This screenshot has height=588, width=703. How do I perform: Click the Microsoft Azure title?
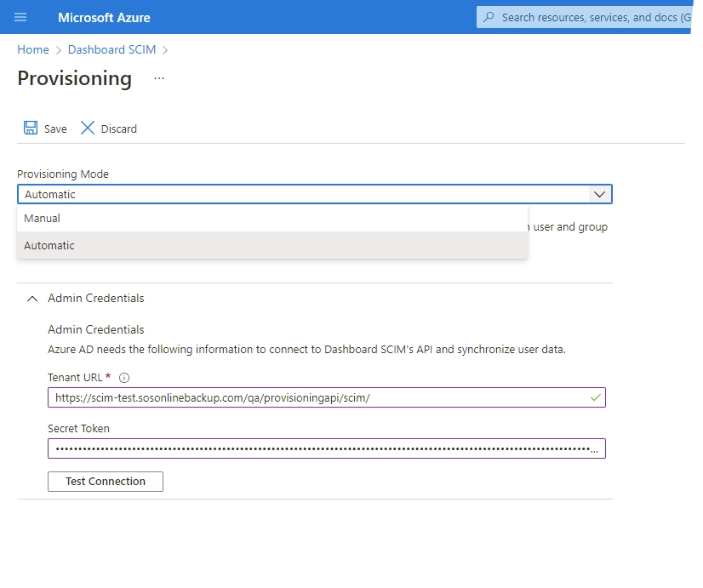tap(104, 18)
